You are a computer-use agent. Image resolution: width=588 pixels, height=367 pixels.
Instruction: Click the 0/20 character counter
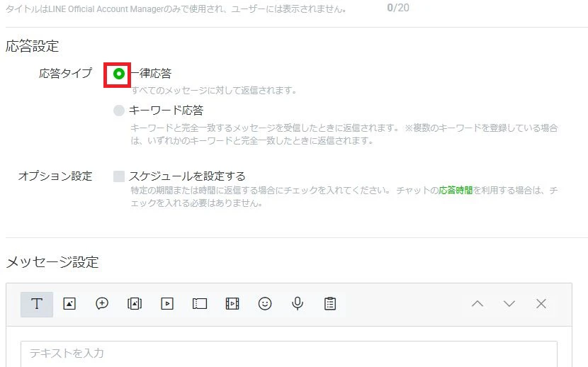(398, 8)
